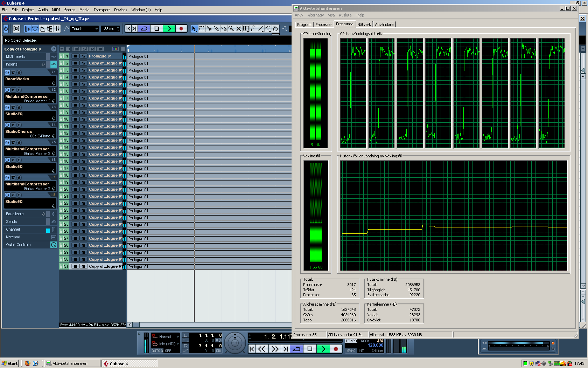Click the TEMPO button in transport panel

click(x=351, y=341)
